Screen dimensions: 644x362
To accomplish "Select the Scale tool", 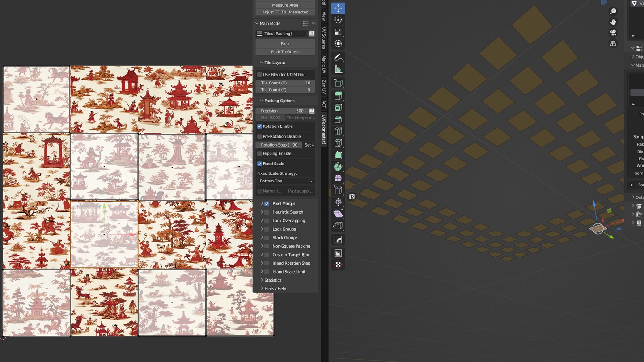I will click(x=338, y=32).
